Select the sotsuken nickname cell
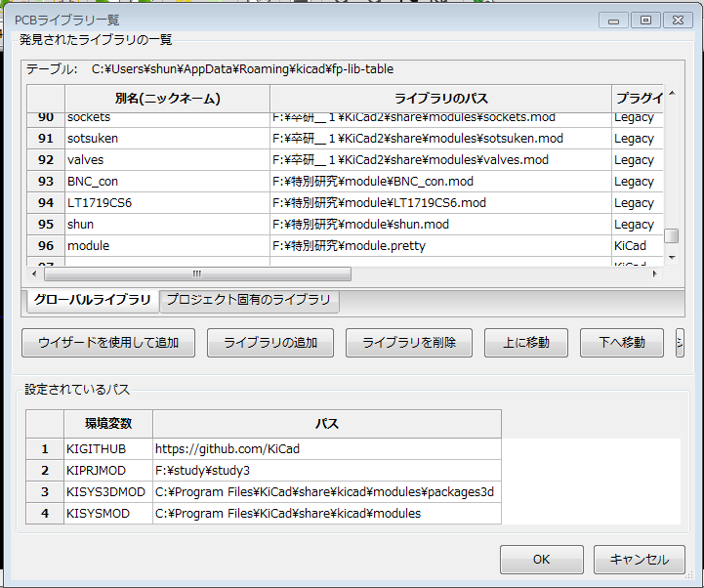Viewport: 704px width, 588px height. (x=168, y=139)
